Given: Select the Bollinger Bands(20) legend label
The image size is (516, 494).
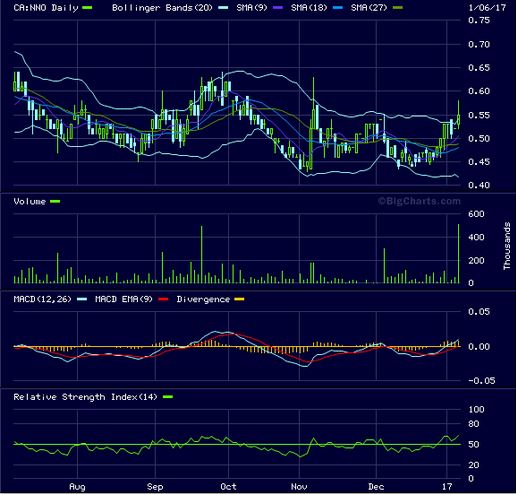Looking at the screenshot, I should pos(162,8).
